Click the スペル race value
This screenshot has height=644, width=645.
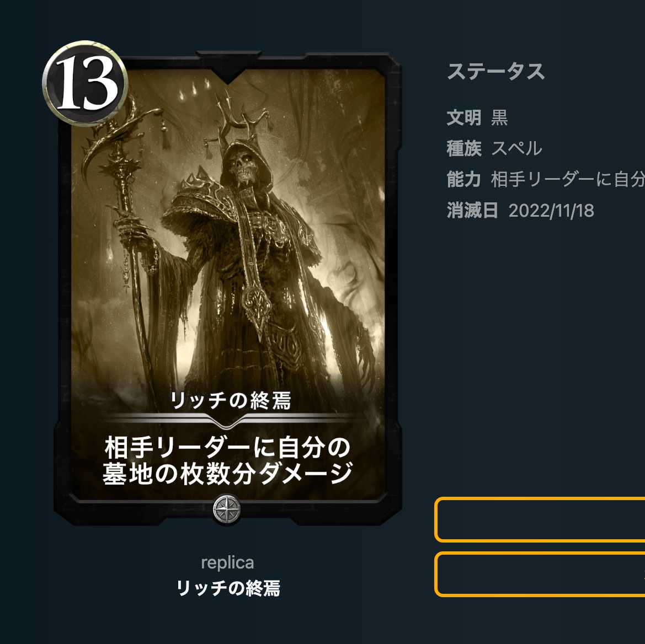pos(516,149)
